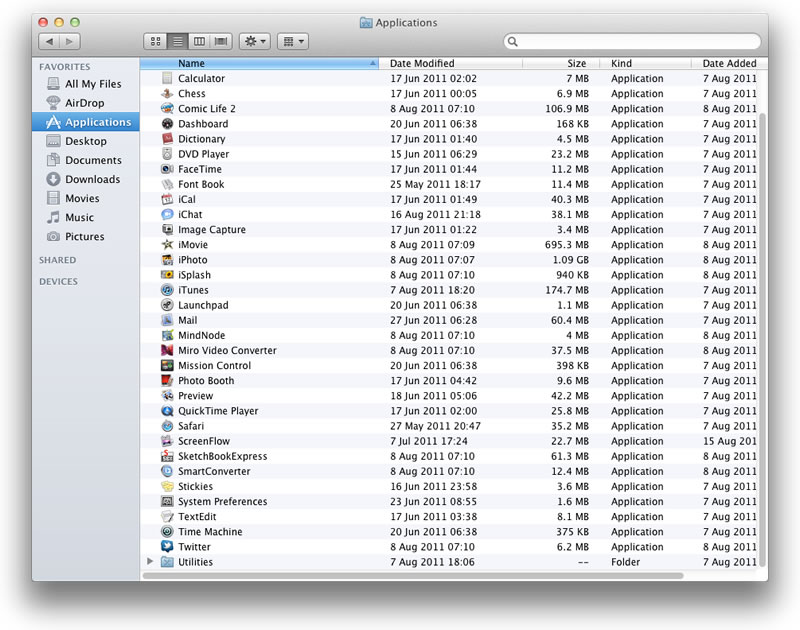This screenshot has height=630, width=800.
Task: Switch to column view in toolbar
Action: point(199,41)
